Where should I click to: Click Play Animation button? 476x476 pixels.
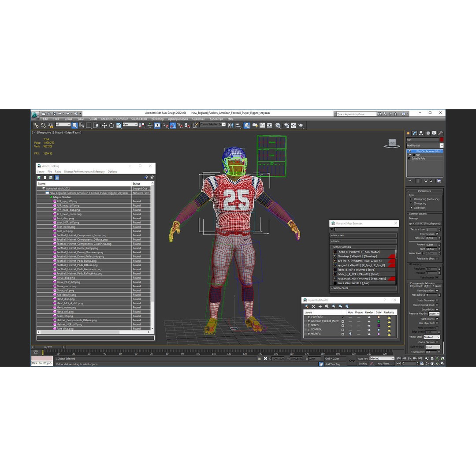click(x=409, y=358)
